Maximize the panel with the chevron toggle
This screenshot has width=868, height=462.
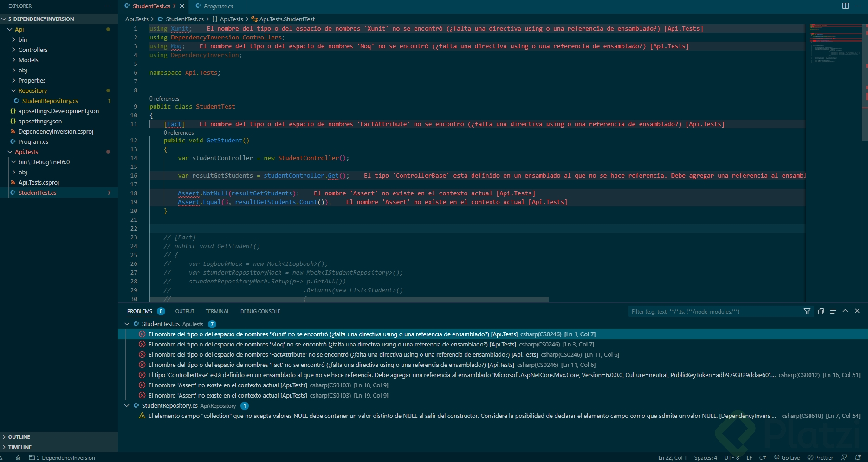[x=845, y=311]
